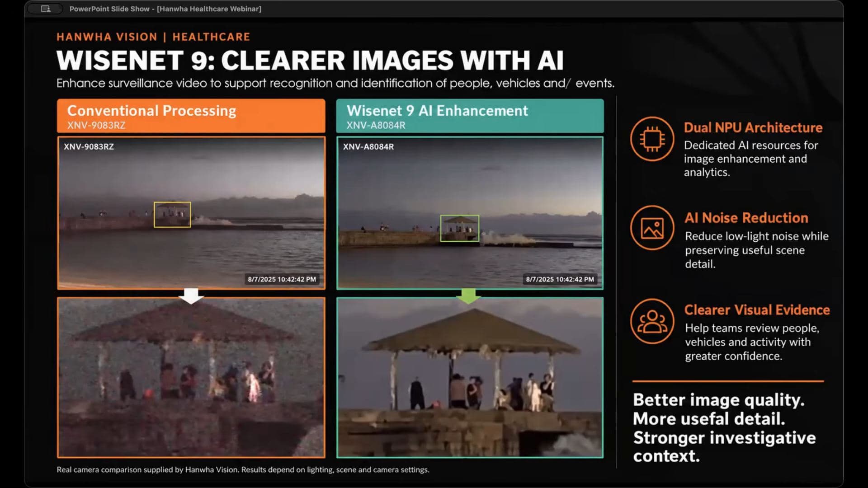Click the 'PowerPoint Slide Show' window title
This screenshot has height=488, width=868.
[165, 9]
